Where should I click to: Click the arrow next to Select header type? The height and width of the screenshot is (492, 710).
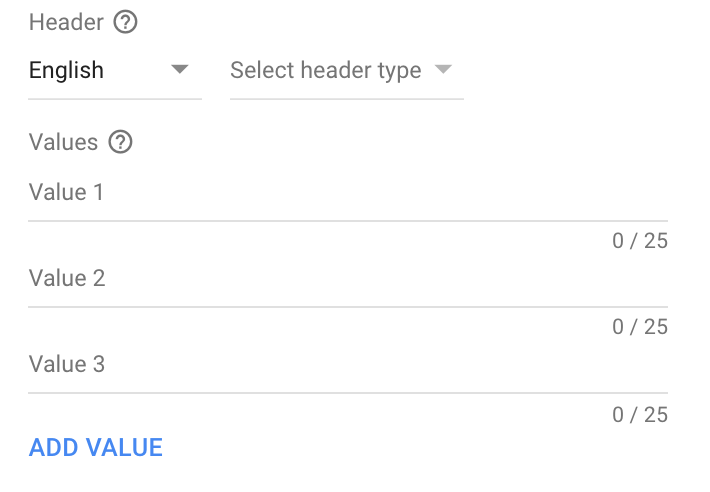tap(443, 70)
